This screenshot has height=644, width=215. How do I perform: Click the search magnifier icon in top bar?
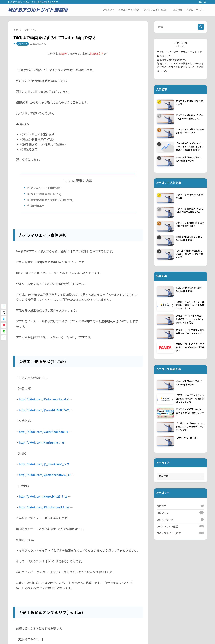click(205, 2)
